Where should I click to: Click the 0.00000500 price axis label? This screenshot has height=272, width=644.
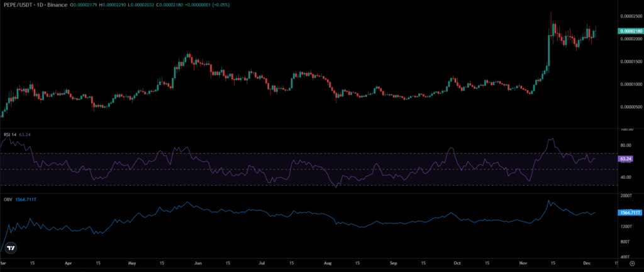(x=630, y=107)
